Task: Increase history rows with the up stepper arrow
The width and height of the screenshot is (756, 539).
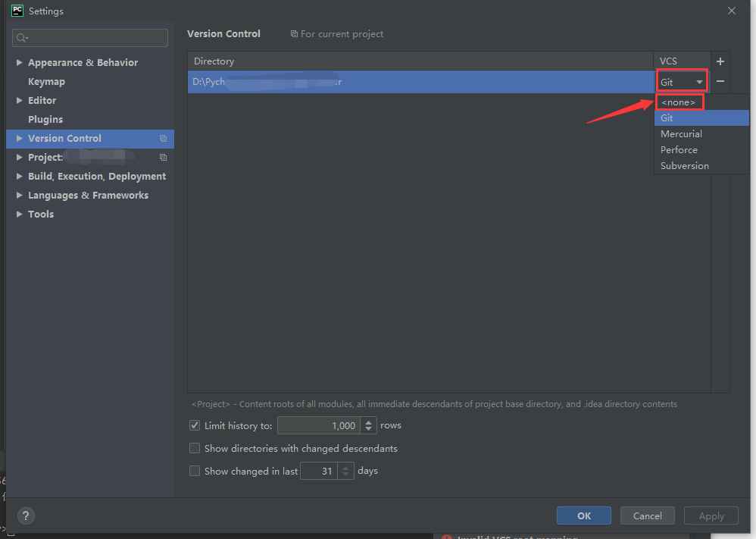Action: tap(368, 421)
